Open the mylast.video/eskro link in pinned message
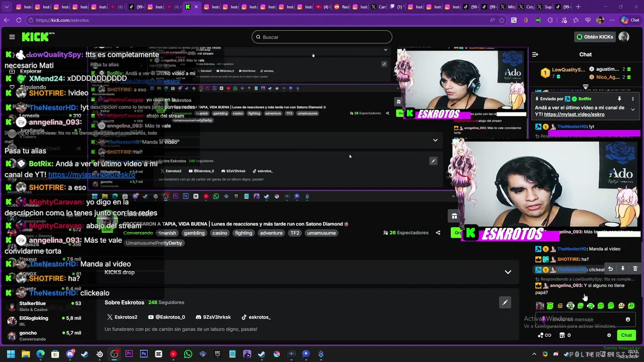This screenshot has height=362, width=644. (574, 115)
